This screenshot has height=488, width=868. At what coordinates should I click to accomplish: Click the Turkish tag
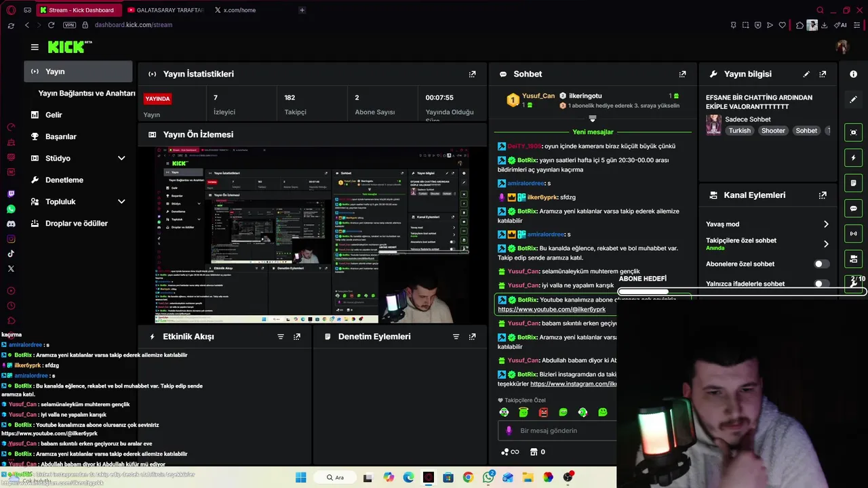739,131
